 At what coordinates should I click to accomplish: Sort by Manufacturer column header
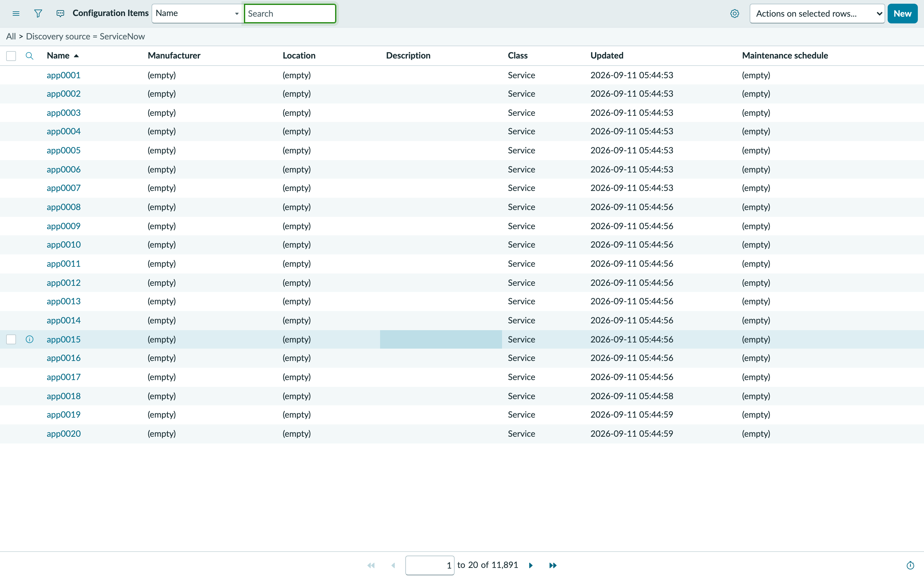click(174, 55)
